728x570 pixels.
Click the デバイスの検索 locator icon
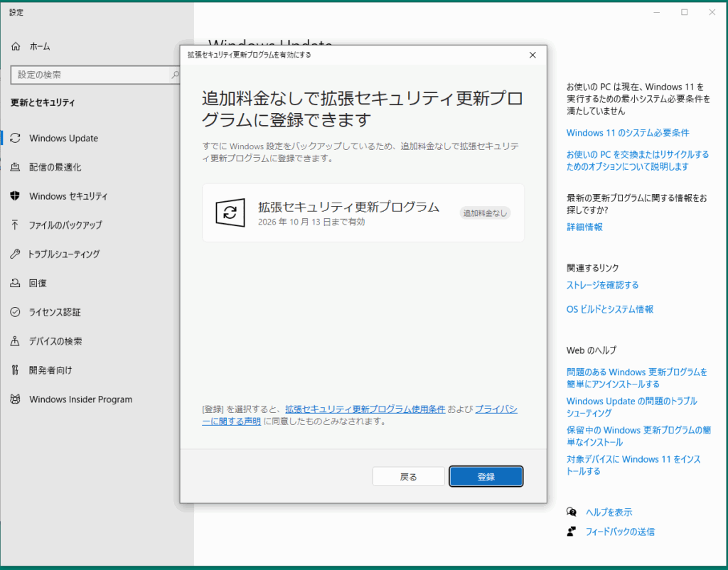pos(16,341)
